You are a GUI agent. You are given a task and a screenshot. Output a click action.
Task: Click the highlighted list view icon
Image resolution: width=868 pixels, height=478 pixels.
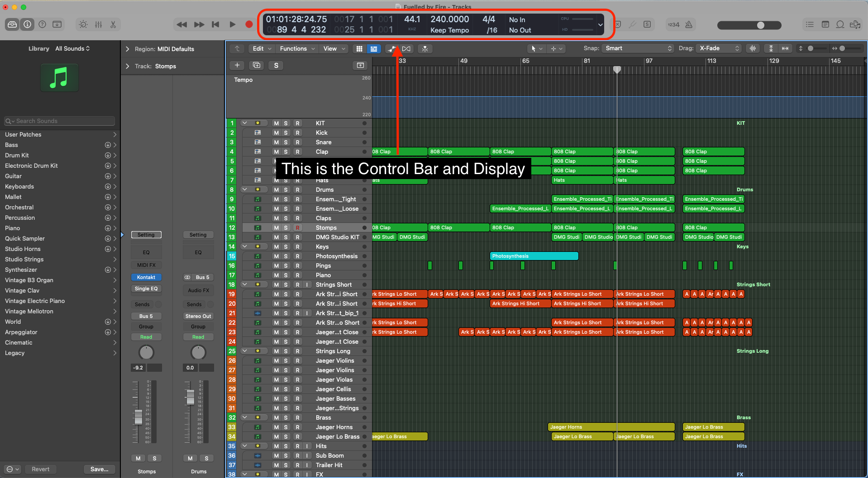[374, 49]
